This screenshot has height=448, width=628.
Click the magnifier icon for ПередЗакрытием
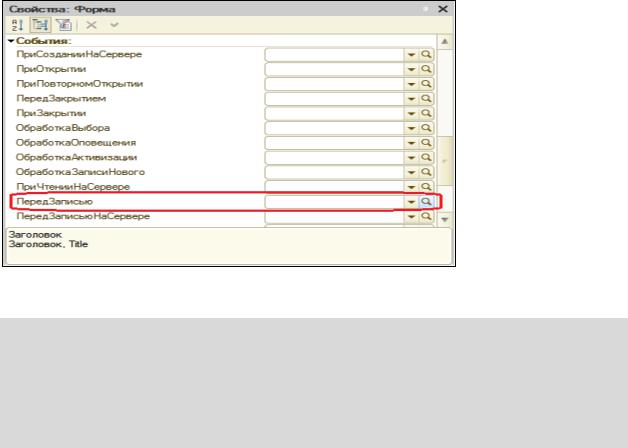point(426,99)
